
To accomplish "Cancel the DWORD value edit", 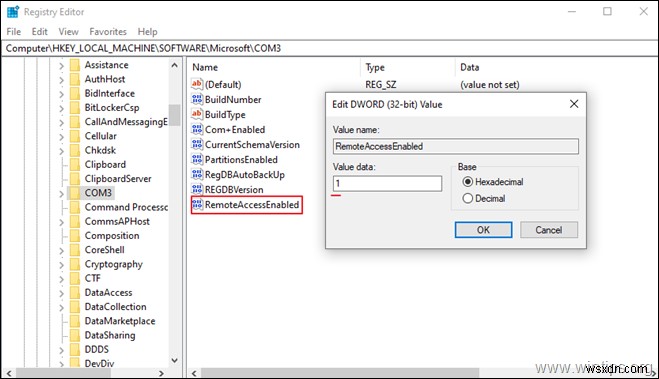I will (x=548, y=230).
